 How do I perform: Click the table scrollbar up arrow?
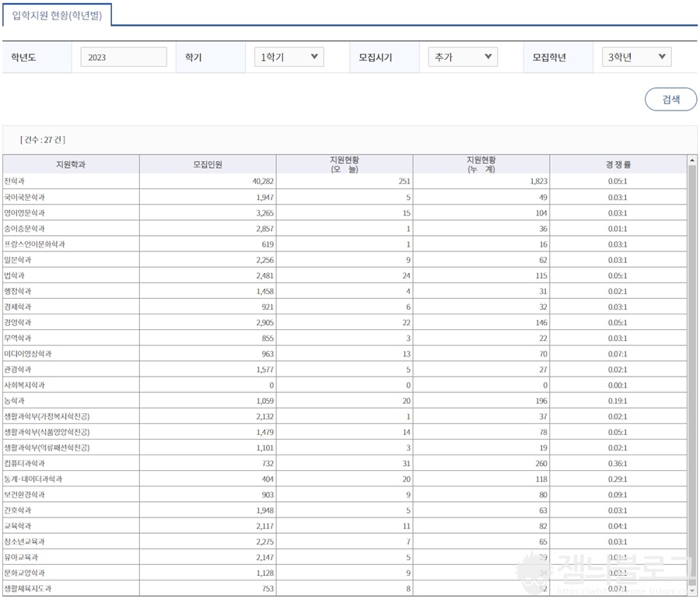(x=692, y=160)
